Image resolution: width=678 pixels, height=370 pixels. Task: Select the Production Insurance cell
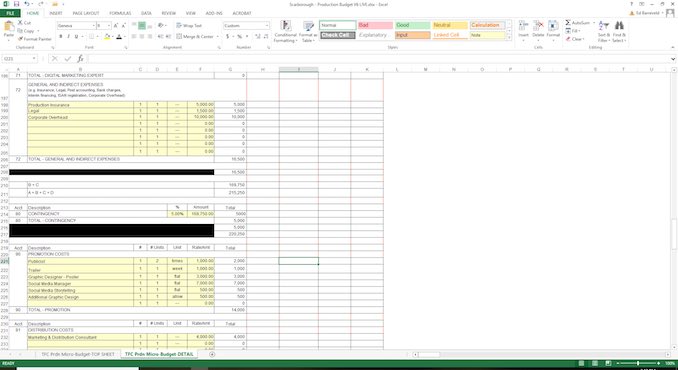pos(80,105)
